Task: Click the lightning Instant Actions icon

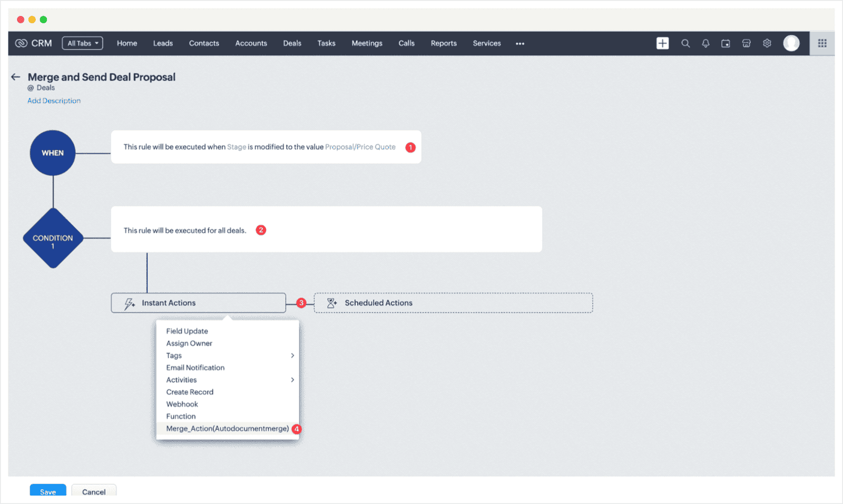Action: click(x=129, y=303)
